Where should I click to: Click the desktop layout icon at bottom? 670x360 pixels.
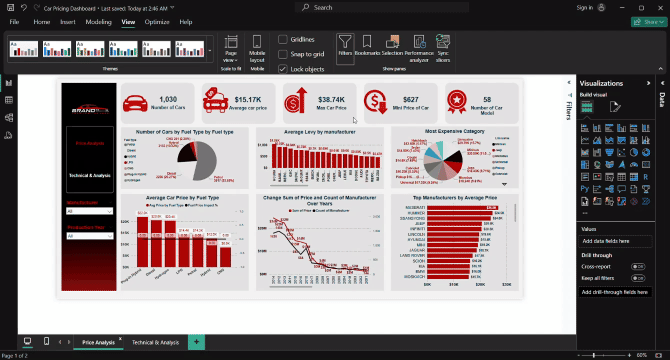(x=27, y=341)
